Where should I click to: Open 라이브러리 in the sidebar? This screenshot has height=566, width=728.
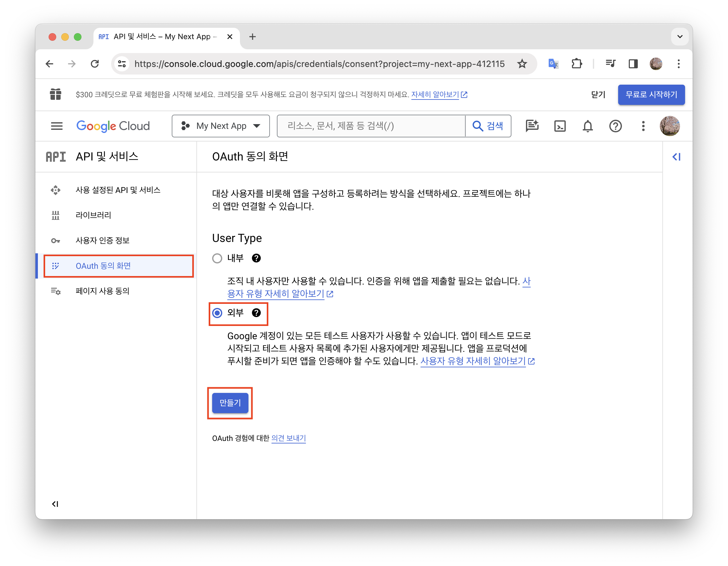point(93,215)
